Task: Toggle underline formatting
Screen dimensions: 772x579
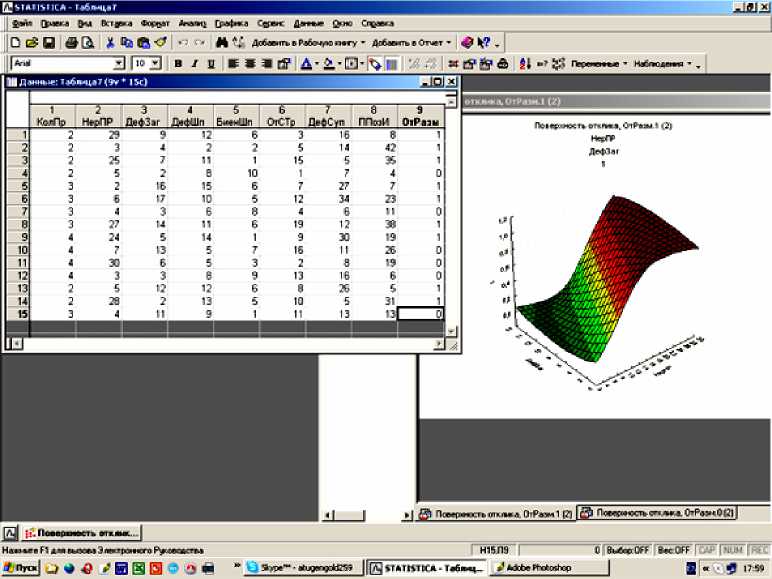Action: (211, 64)
